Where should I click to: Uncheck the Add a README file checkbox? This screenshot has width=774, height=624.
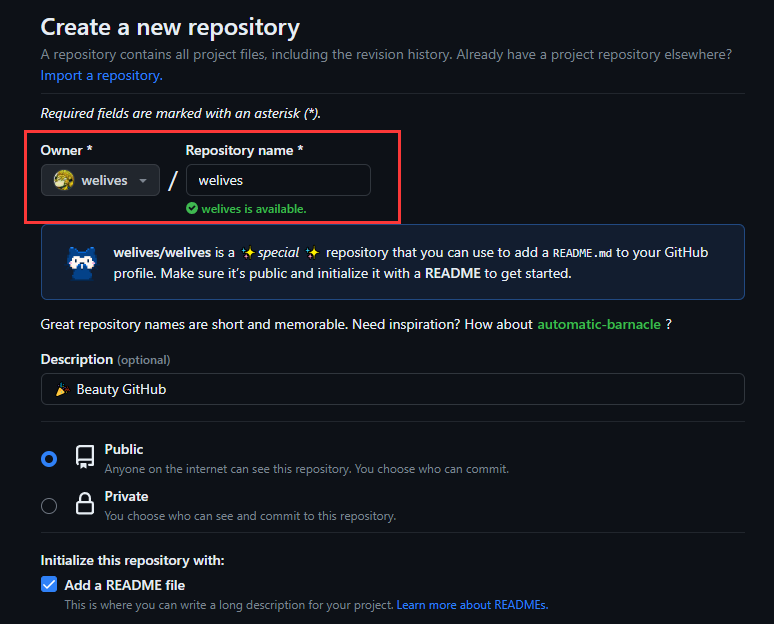(x=49, y=584)
